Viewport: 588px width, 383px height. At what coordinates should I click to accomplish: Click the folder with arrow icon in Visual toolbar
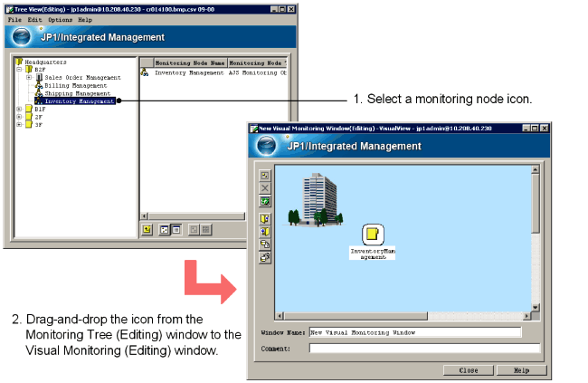[x=265, y=231]
